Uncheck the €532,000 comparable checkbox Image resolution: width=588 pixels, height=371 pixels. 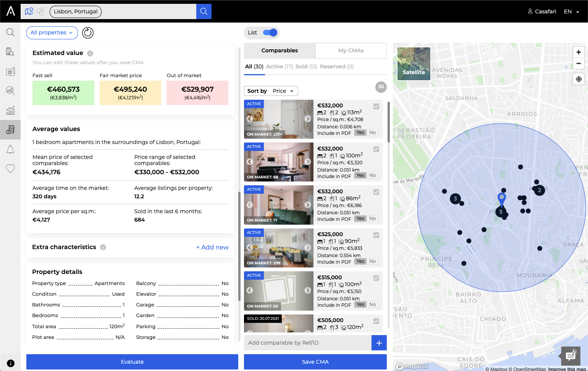[x=376, y=106]
